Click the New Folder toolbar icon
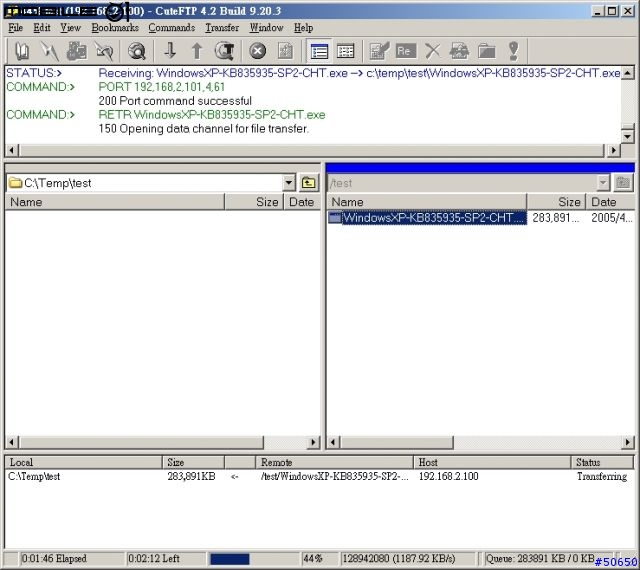Viewport: 640px width, 570px height. 487,51
